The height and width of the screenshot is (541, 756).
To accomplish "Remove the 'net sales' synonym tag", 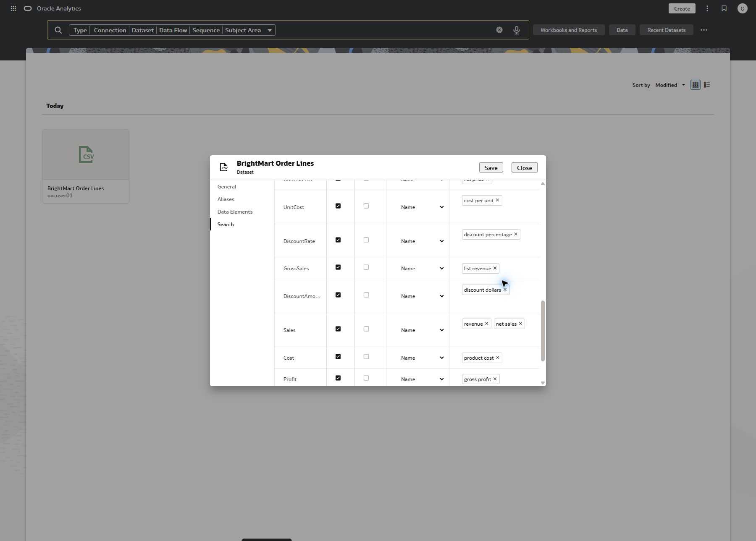I will click(520, 324).
